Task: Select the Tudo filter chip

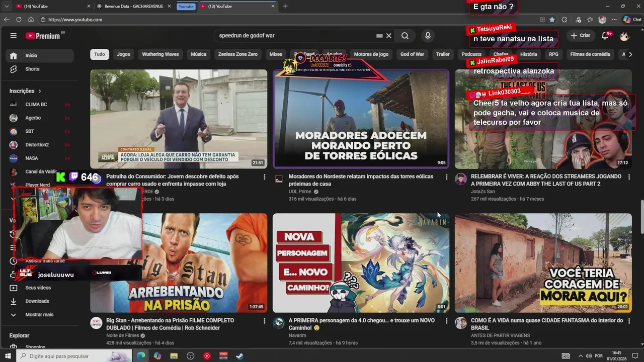Action: (x=100, y=54)
